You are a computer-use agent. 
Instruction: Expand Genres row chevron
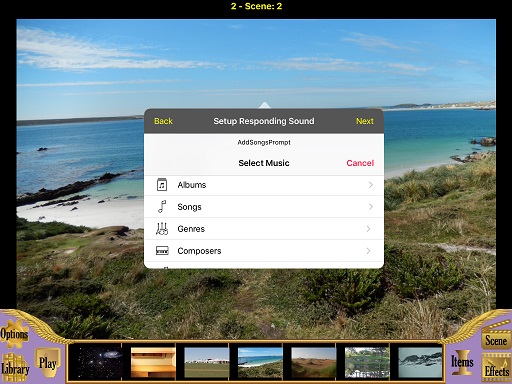pos(368,229)
